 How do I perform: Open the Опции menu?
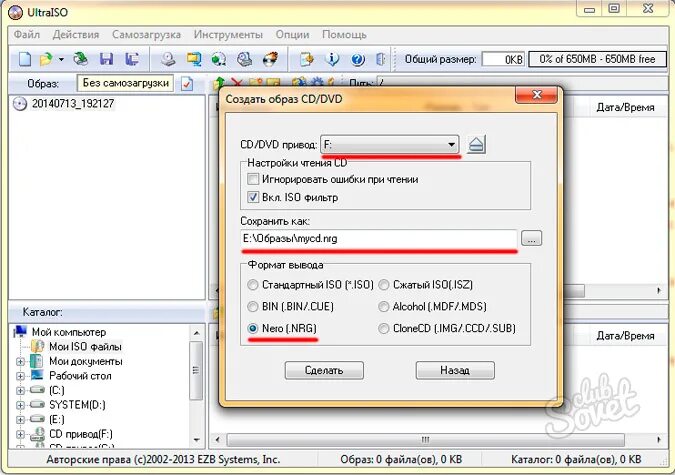(x=292, y=34)
